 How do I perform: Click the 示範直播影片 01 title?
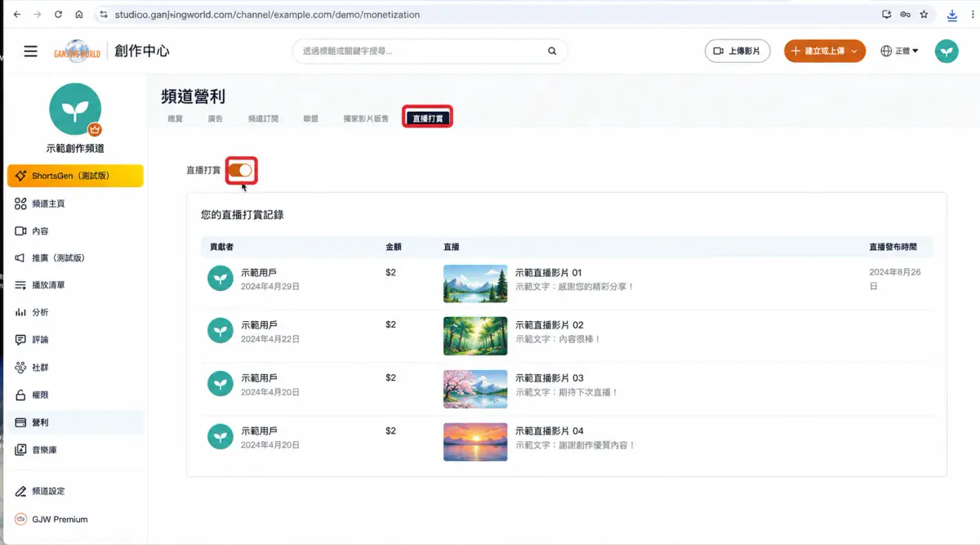(x=550, y=273)
